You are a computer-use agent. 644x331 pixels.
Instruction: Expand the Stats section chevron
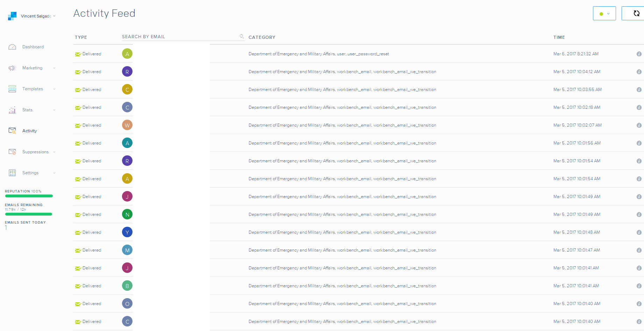(54, 110)
